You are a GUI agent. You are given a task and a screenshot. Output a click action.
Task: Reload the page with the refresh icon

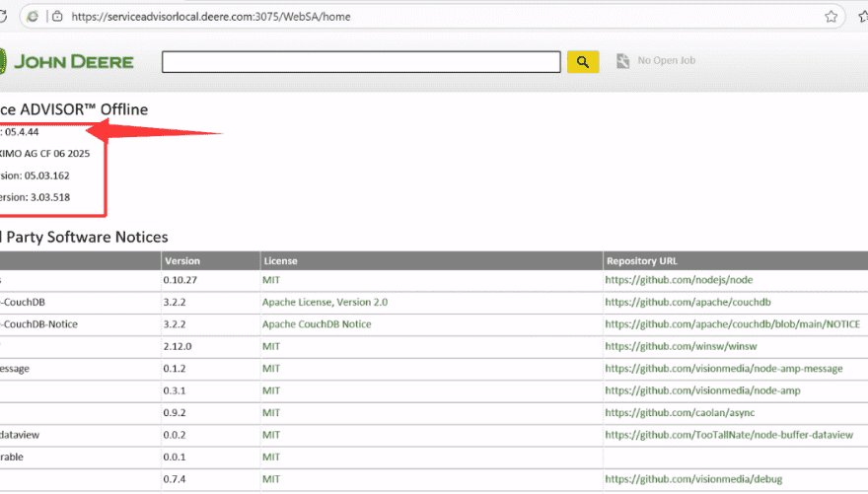click(x=4, y=17)
